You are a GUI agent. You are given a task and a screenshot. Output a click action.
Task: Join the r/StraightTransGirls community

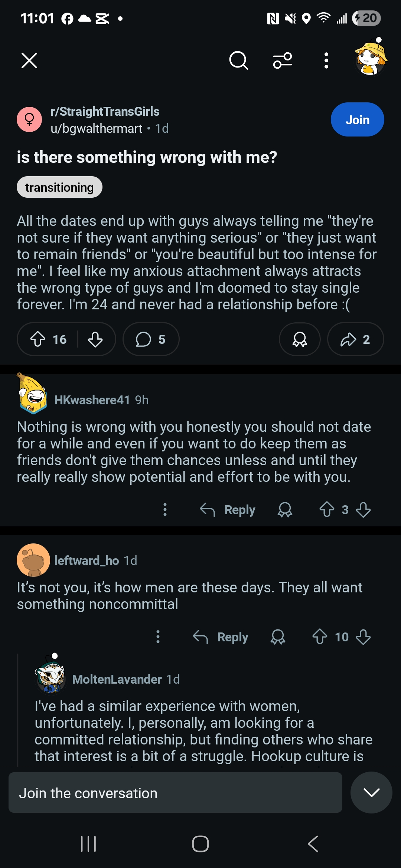coord(357,119)
